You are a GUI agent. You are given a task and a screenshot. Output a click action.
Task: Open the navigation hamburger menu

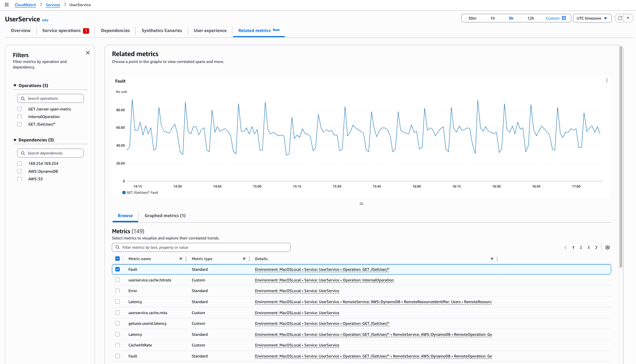[x=6, y=4]
